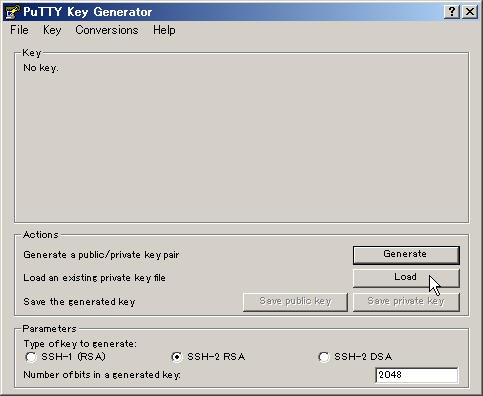Open the Key menu
483x396 pixels.
(x=52, y=30)
